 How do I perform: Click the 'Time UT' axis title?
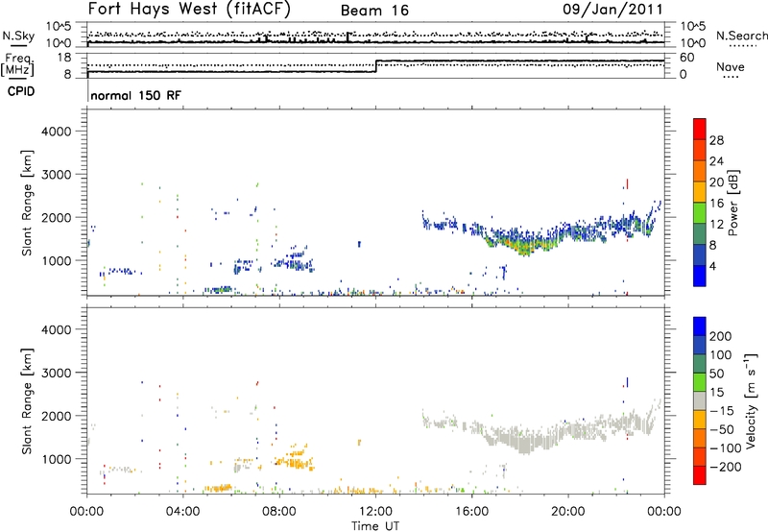pos(375,526)
